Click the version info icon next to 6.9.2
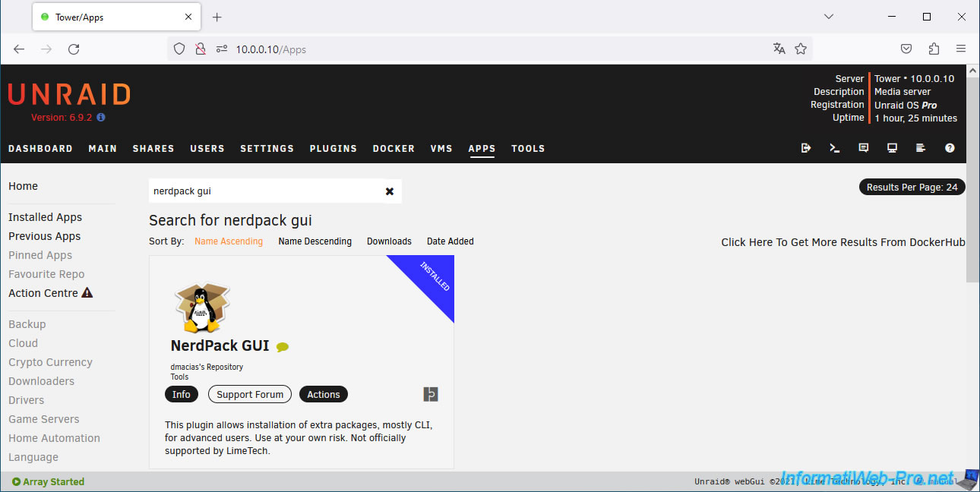This screenshot has width=980, height=492. 101,118
